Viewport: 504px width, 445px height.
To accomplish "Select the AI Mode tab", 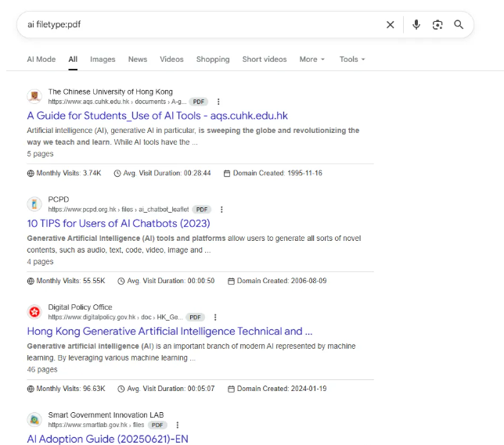I will click(41, 59).
